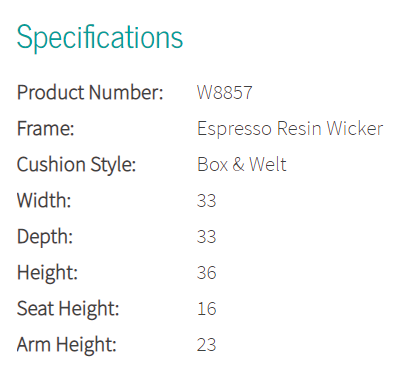Click the Seat Height label
Viewport: 420px width, 383px height.
(x=68, y=309)
